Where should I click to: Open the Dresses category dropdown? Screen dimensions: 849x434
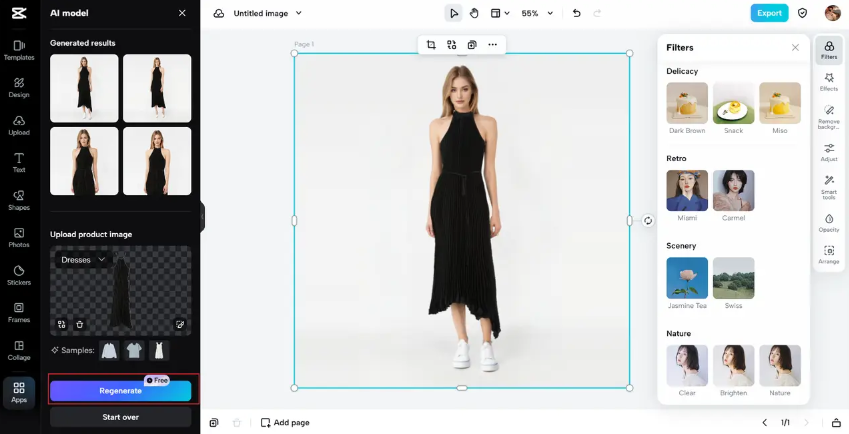click(x=83, y=260)
